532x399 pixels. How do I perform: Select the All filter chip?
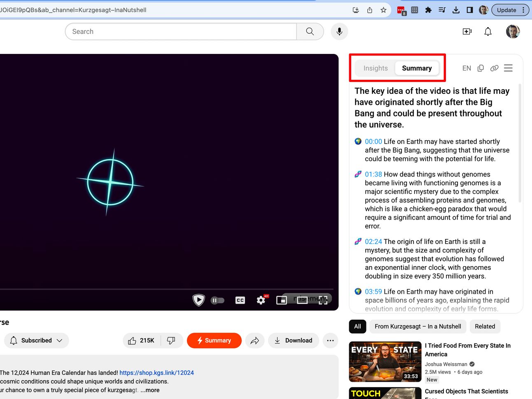357,327
